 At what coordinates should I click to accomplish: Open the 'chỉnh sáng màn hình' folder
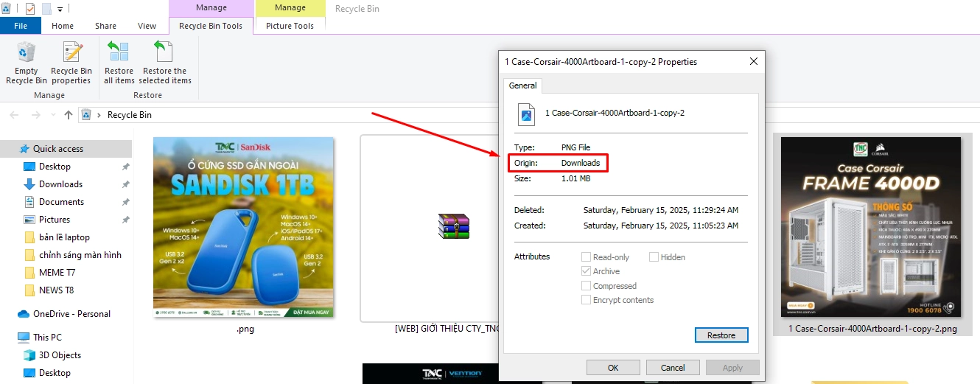coord(80,255)
